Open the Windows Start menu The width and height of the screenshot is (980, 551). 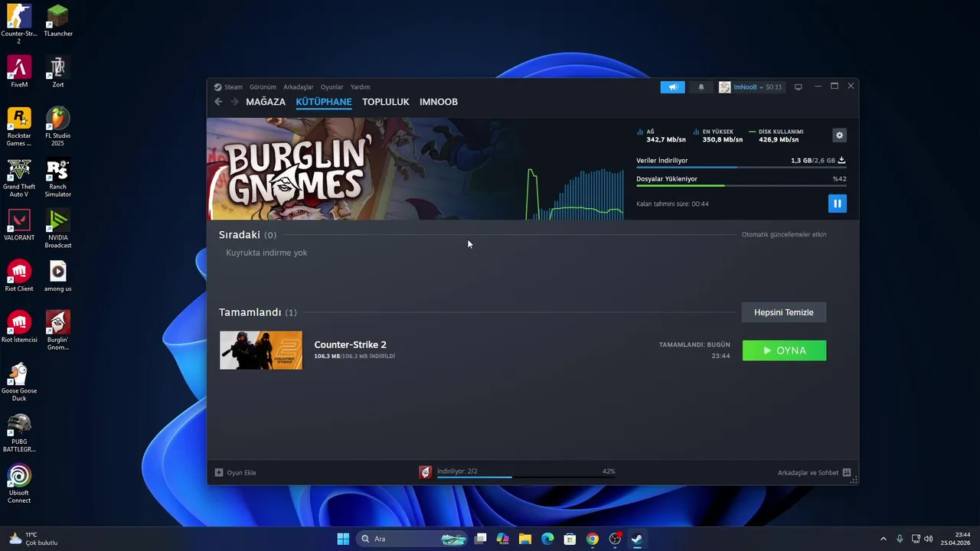pos(343,539)
